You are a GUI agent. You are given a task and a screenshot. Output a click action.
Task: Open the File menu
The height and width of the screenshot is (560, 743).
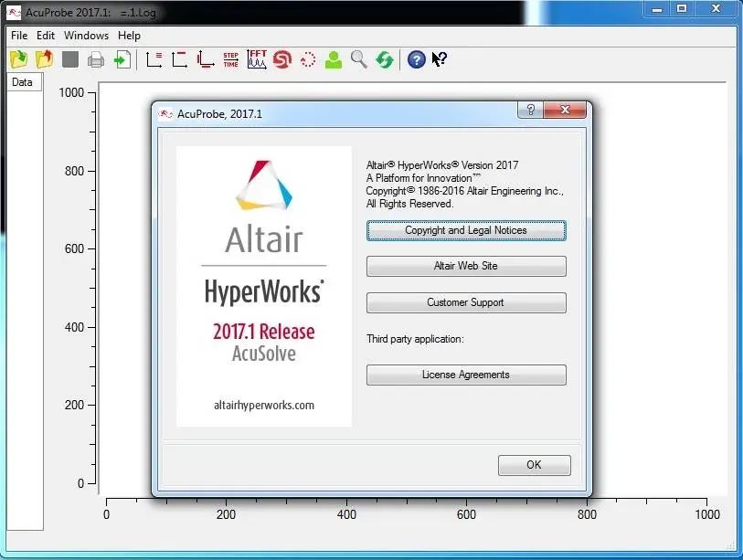19,36
